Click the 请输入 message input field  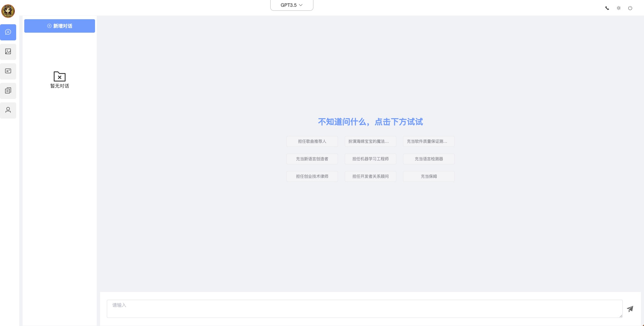point(364,308)
